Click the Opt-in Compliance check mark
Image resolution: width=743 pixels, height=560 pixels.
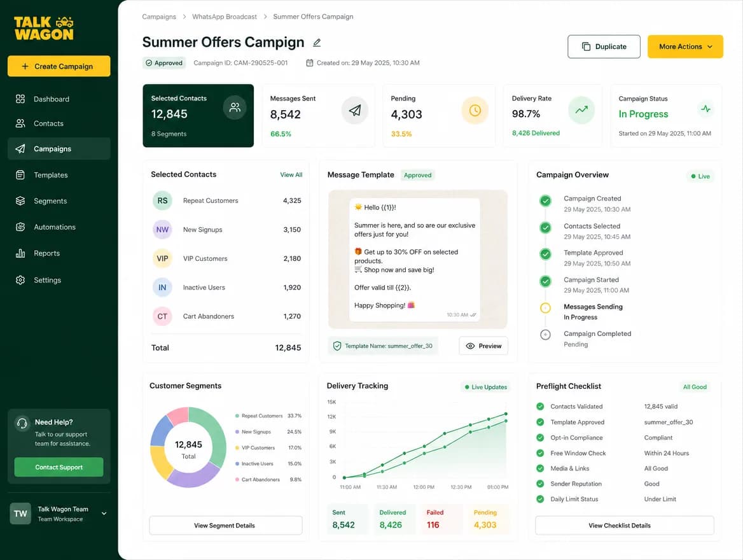click(539, 438)
